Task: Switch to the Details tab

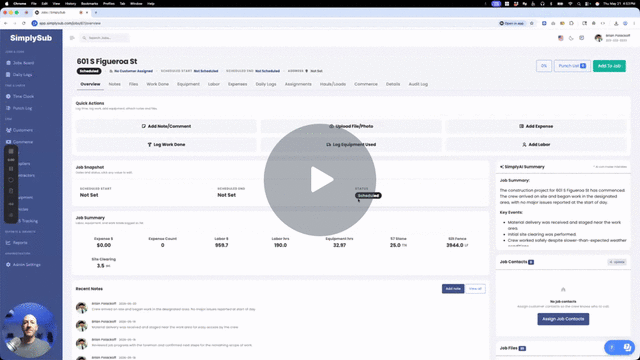Action: click(393, 84)
